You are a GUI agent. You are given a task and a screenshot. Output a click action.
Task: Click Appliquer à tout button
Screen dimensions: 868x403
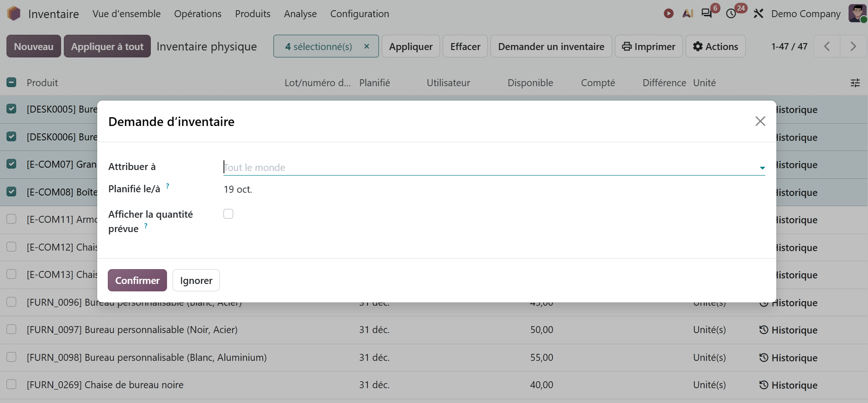[107, 46]
